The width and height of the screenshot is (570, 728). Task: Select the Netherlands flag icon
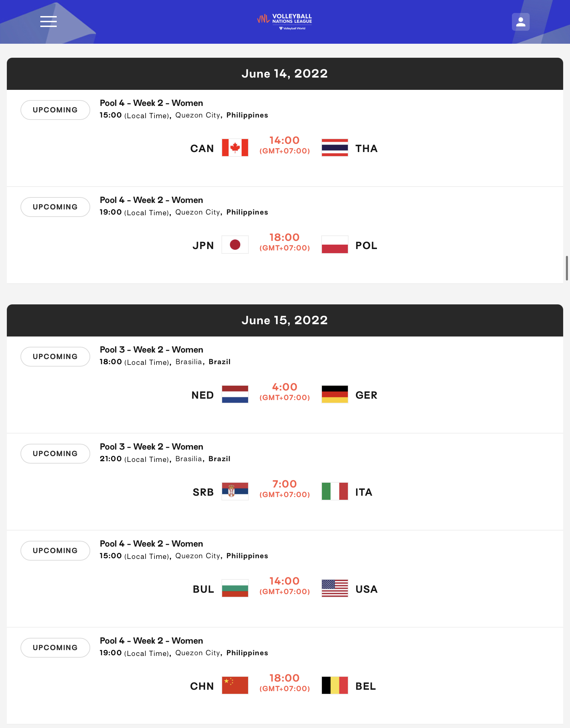[235, 394]
